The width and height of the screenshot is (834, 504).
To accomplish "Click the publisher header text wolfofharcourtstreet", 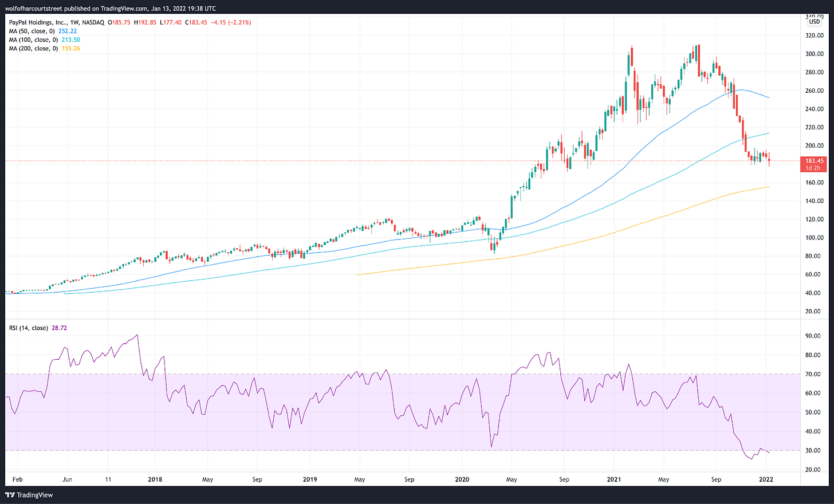I will [33, 9].
